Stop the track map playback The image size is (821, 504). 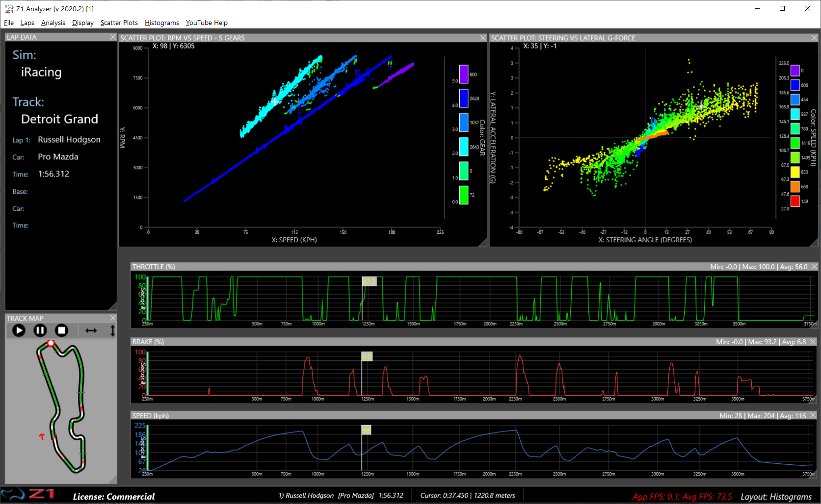[61, 330]
